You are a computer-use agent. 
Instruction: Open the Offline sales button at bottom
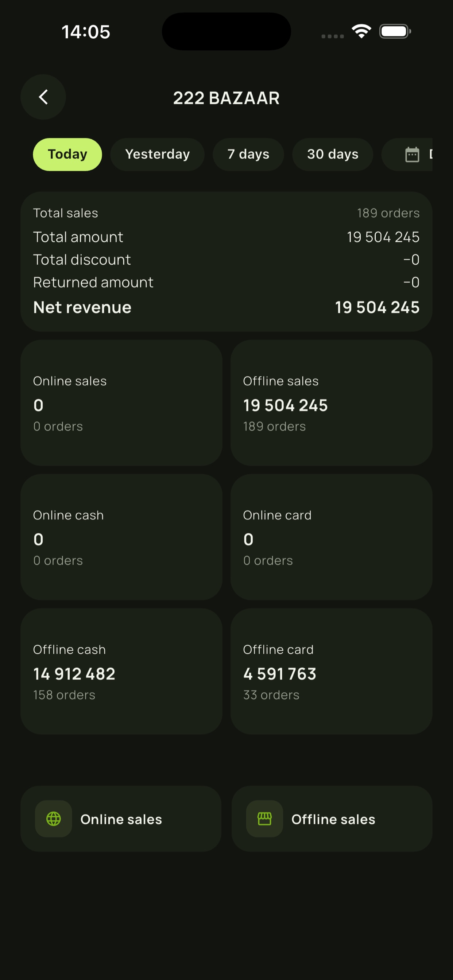332,819
